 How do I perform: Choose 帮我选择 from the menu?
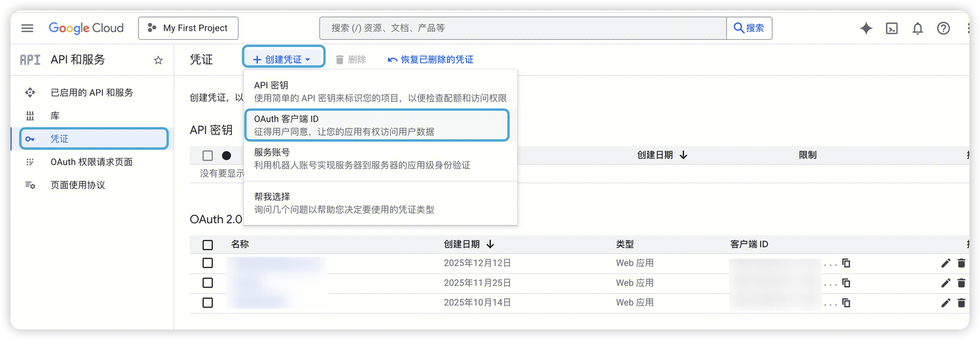click(x=380, y=203)
